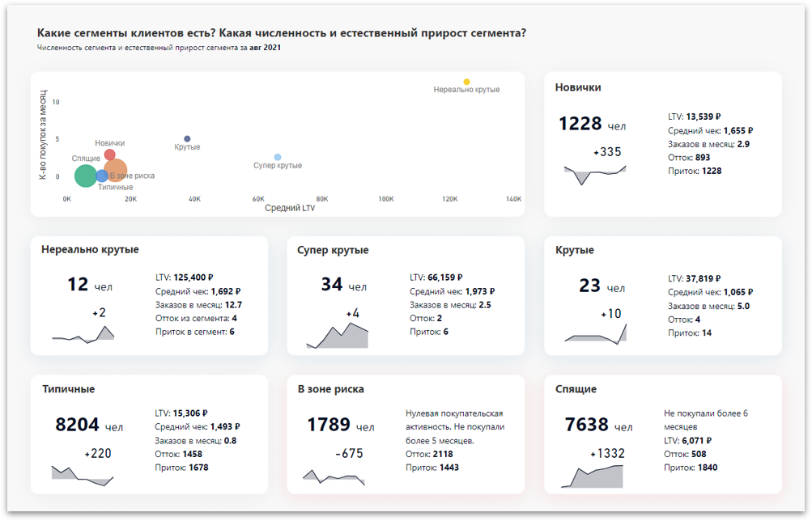Click Отток: 893 in Новички
812x521 pixels.
(689, 157)
